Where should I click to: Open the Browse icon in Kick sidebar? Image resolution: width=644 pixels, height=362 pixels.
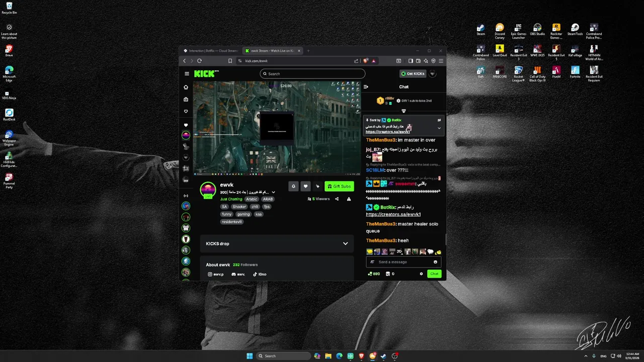click(x=186, y=99)
